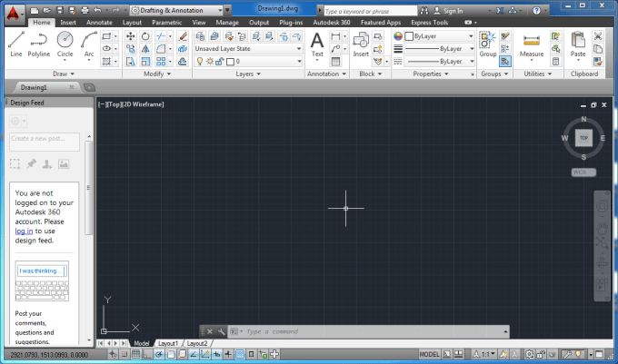Open the AutoCAD application menu logo
618x364 pixels.
coord(14,14)
